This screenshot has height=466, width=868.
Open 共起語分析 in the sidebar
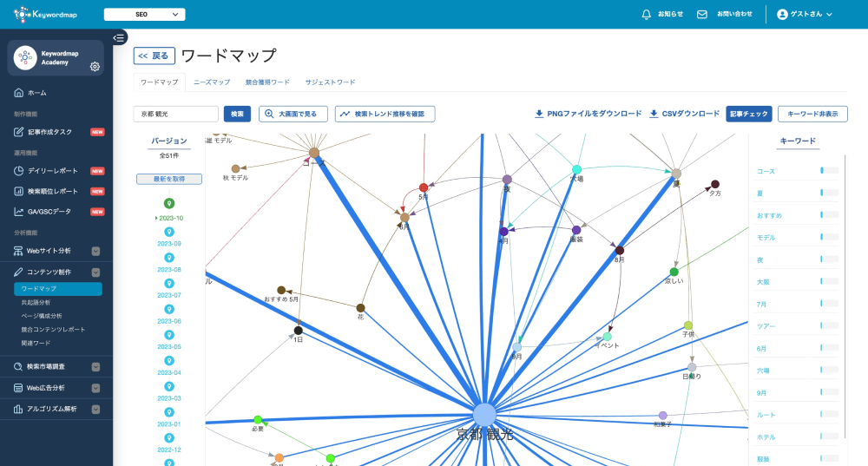(x=38, y=302)
